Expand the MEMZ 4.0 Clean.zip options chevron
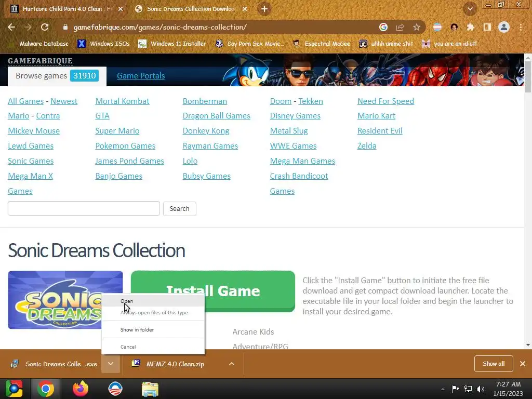This screenshot has height=399, width=532. [x=232, y=364]
